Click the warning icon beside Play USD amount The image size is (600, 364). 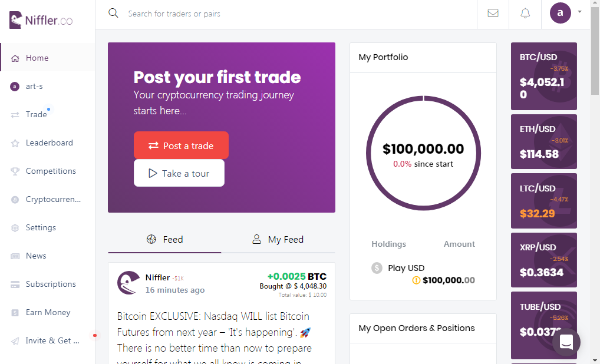(416, 280)
